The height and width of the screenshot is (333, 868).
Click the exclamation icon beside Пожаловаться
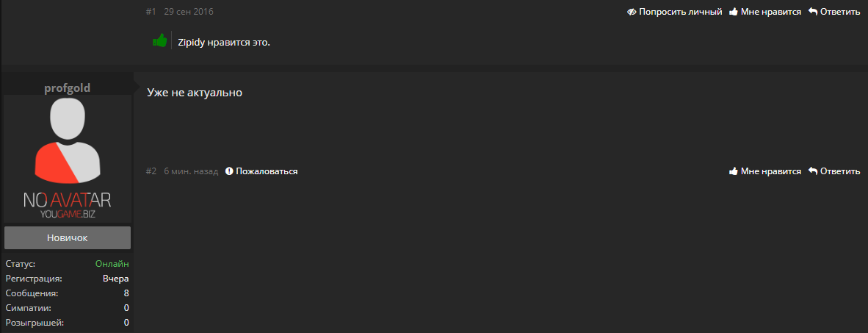[x=229, y=171]
